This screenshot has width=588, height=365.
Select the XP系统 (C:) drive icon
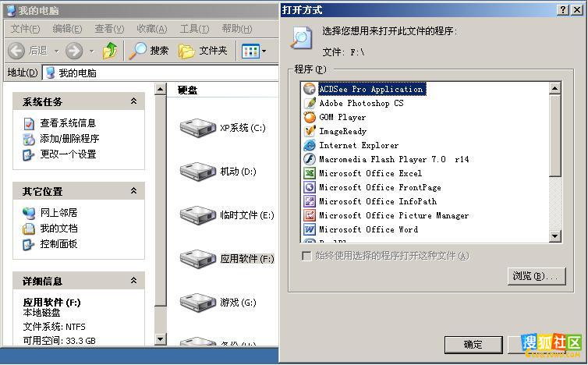[x=197, y=128]
